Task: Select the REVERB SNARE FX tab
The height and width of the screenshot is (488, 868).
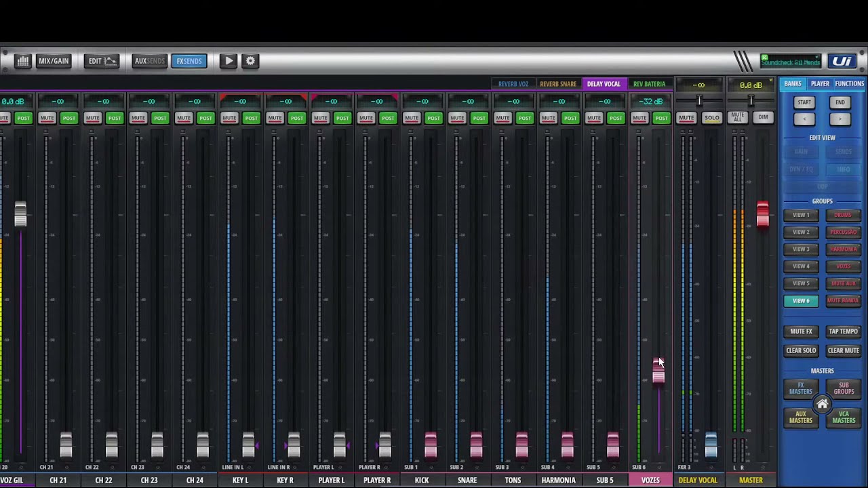Action: click(558, 84)
